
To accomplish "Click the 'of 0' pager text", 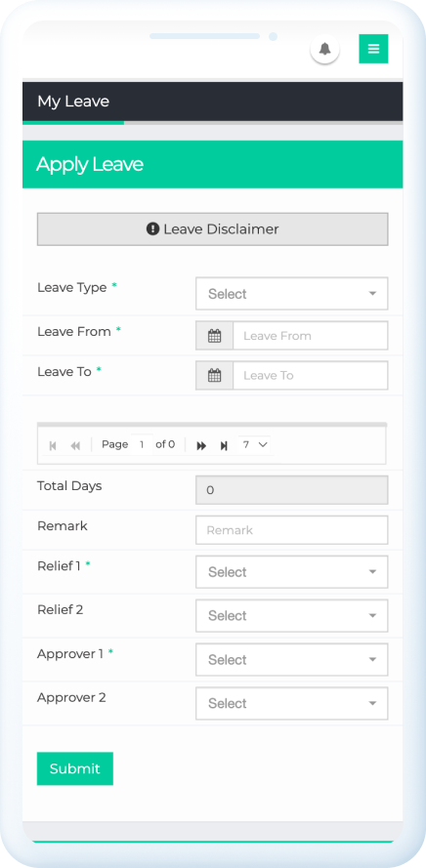I will point(165,444).
